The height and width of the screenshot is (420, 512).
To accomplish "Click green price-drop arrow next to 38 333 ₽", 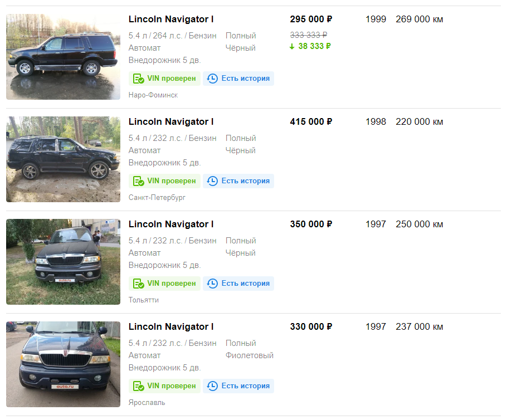I will point(292,47).
